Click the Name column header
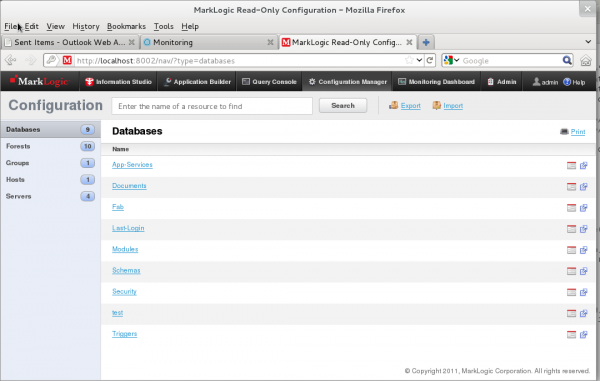600x381 pixels. pyautogui.click(x=120, y=149)
